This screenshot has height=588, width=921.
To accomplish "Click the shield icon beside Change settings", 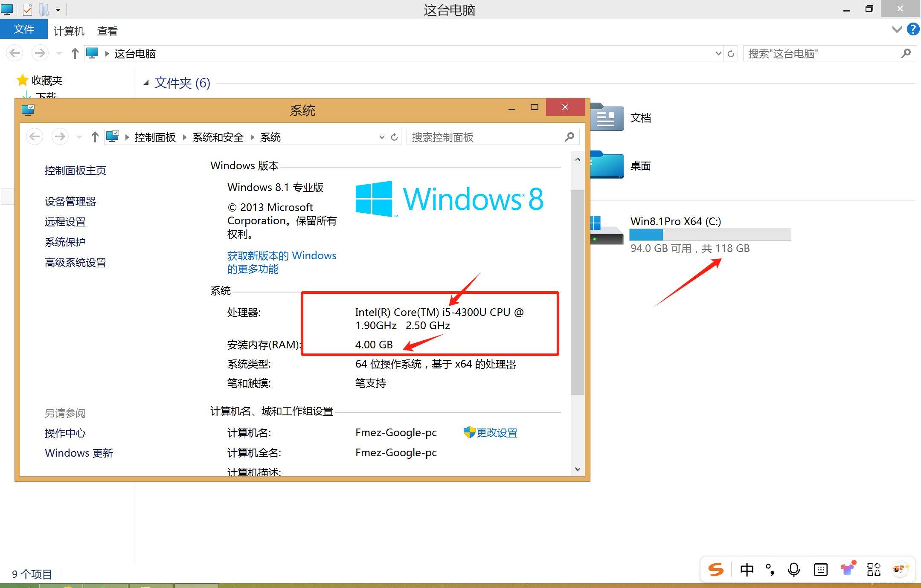I will point(469,432).
